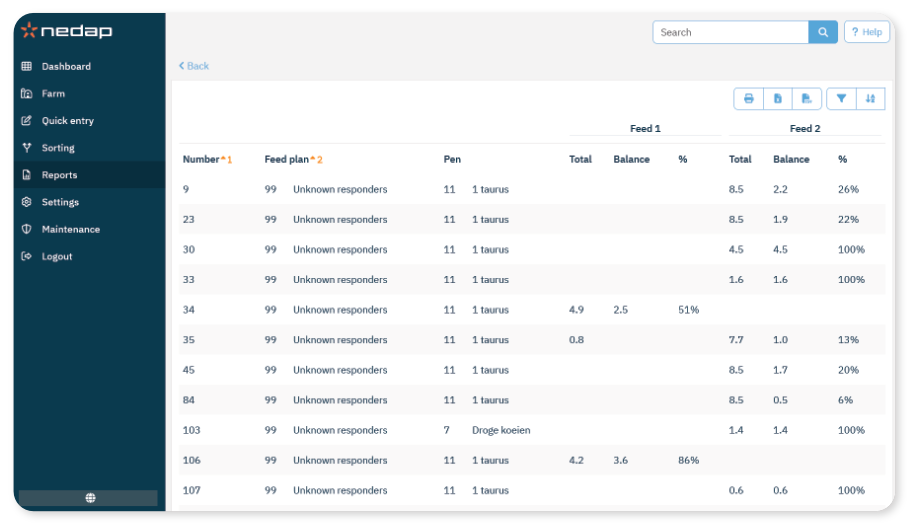This screenshot has width=911, height=531.
Task: Select animal number 35
Action: pos(189,340)
